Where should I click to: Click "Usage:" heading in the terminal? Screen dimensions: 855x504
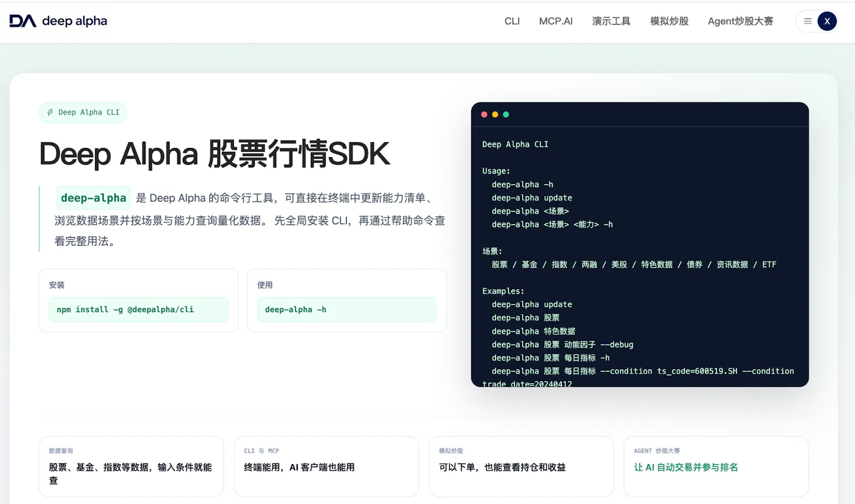pyautogui.click(x=496, y=171)
